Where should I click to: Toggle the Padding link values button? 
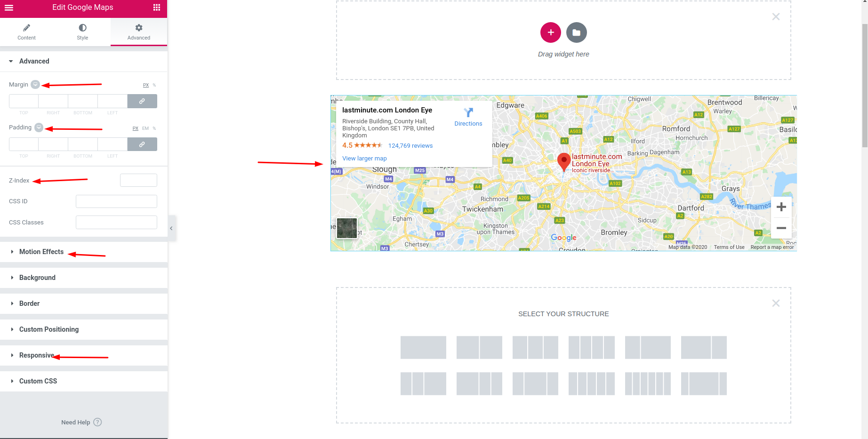(142, 144)
